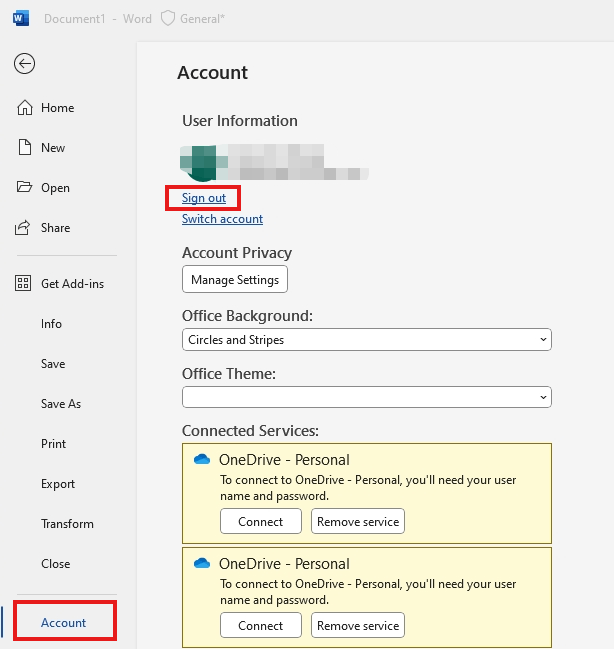Select the New menu label
Image resolution: width=614 pixels, height=649 pixels.
(53, 148)
